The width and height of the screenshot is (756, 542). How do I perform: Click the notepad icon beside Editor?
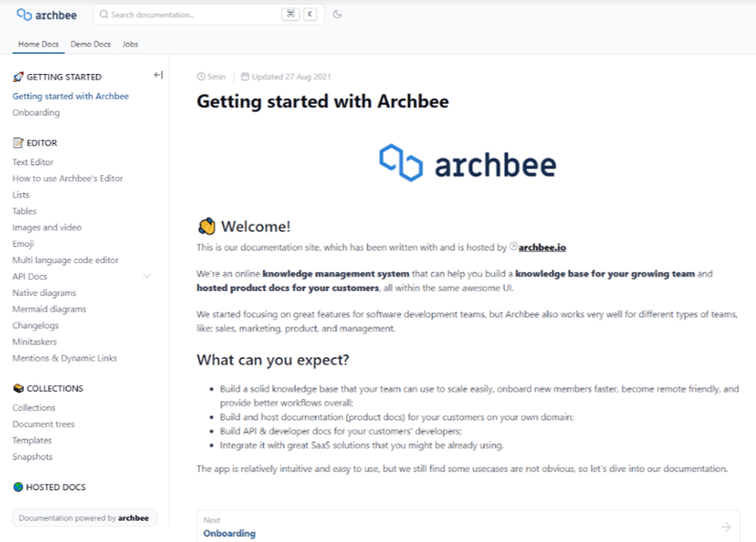click(x=18, y=143)
